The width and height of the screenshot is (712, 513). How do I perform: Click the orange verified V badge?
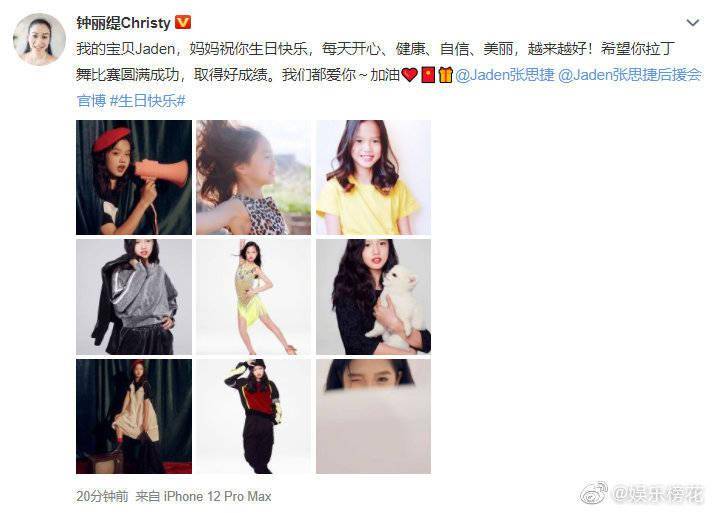coord(183,22)
